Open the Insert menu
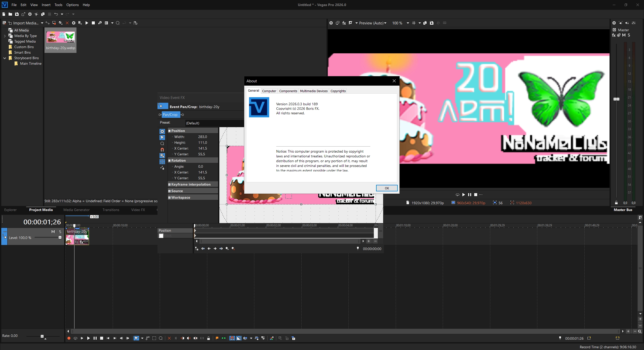The image size is (644, 350). (x=46, y=5)
